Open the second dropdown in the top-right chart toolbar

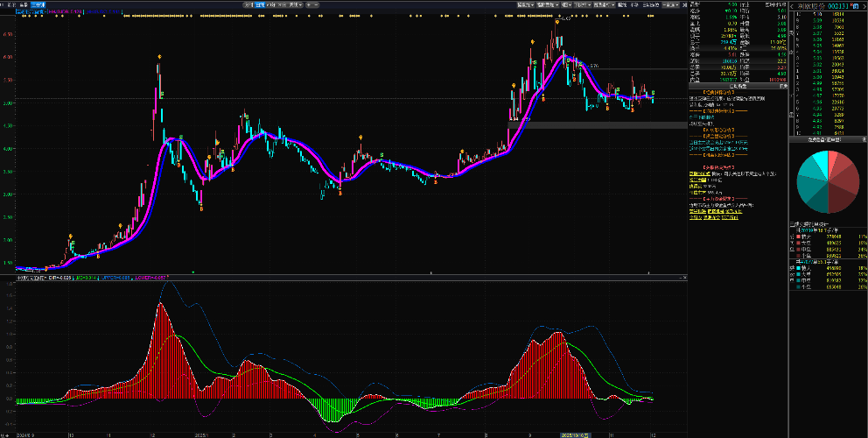[547, 4]
